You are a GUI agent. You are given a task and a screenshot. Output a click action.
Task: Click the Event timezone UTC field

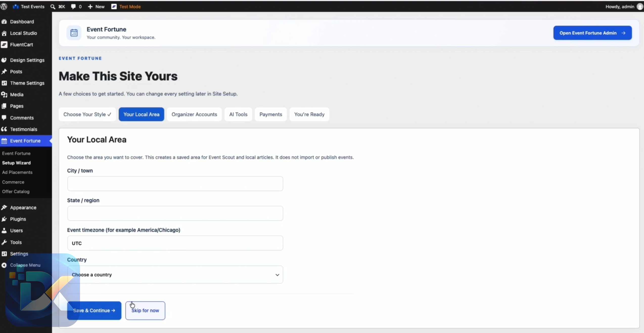[x=175, y=243]
